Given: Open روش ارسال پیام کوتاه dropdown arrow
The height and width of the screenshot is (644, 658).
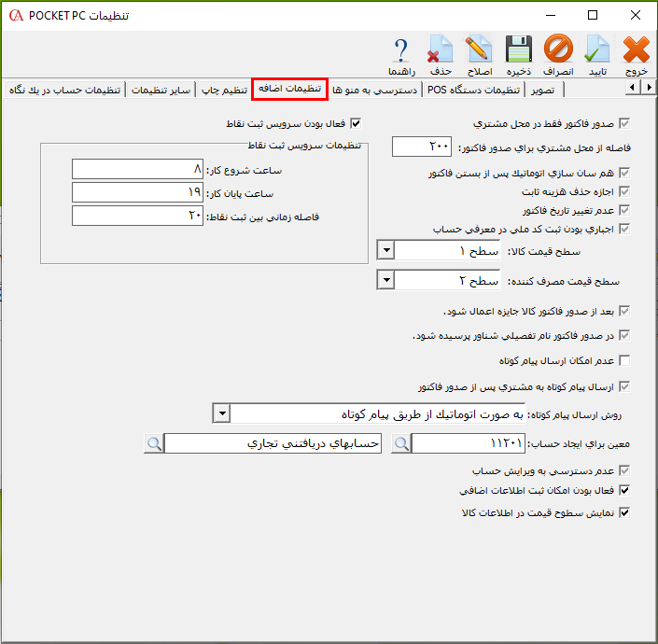Looking at the screenshot, I should pyautogui.click(x=221, y=413).
